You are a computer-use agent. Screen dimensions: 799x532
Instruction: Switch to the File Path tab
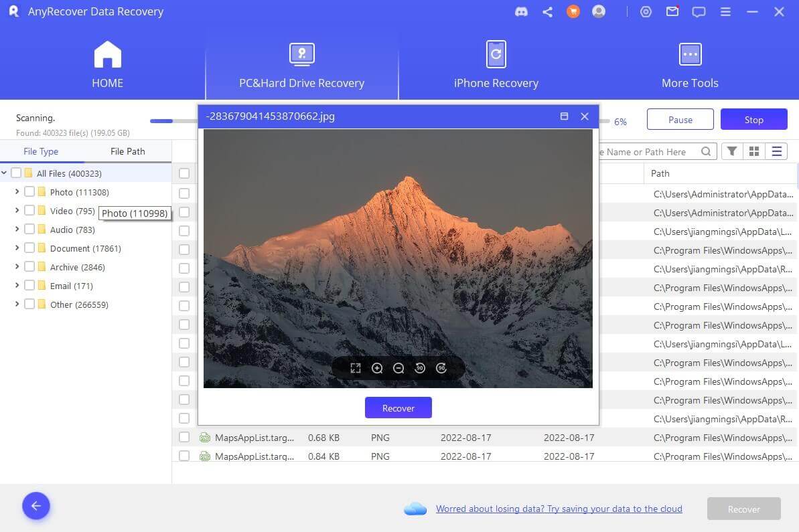tap(127, 152)
